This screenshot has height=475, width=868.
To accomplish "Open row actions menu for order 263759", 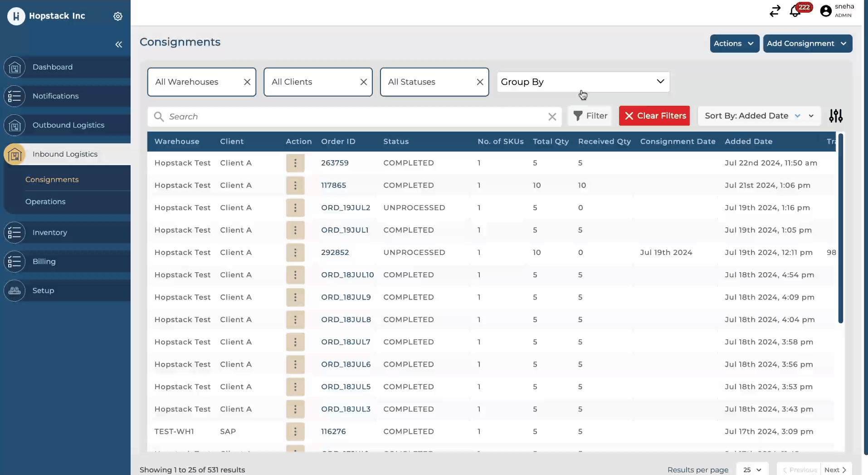I will 295,163.
